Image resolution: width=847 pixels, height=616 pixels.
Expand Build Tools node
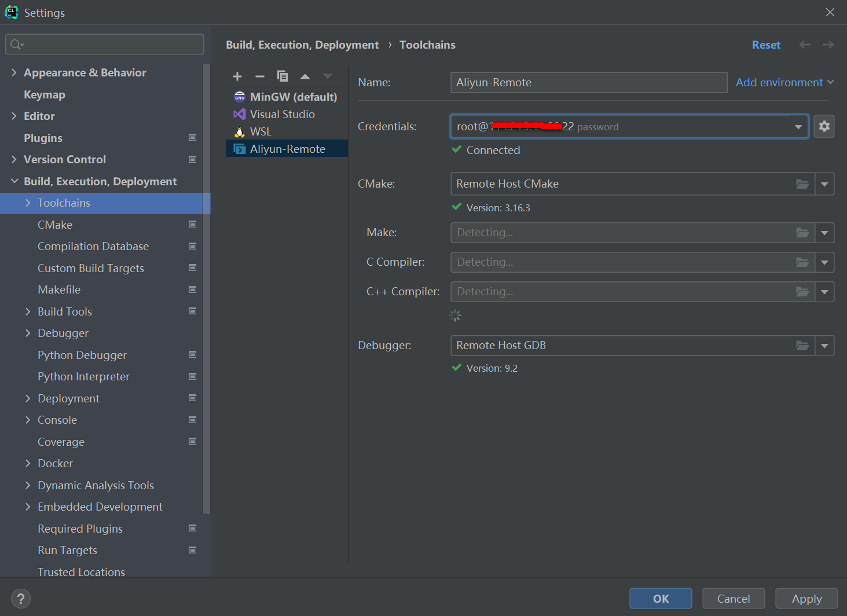[28, 311]
